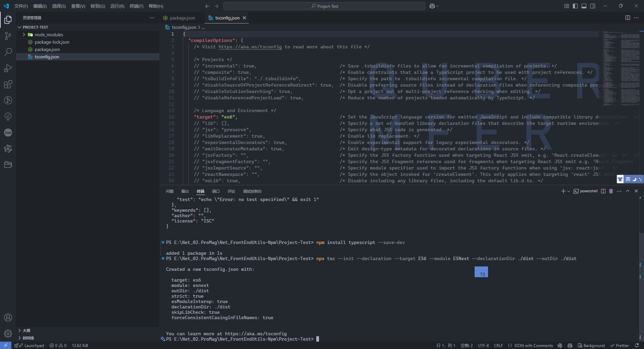Split the editor to the right
This screenshot has height=349, width=644.
(628, 18)
